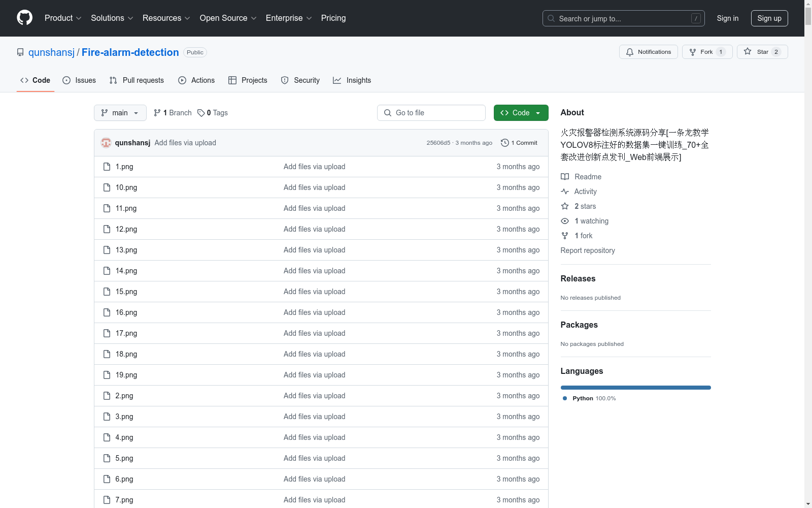Expand the Open Source menu

point(228,18)
